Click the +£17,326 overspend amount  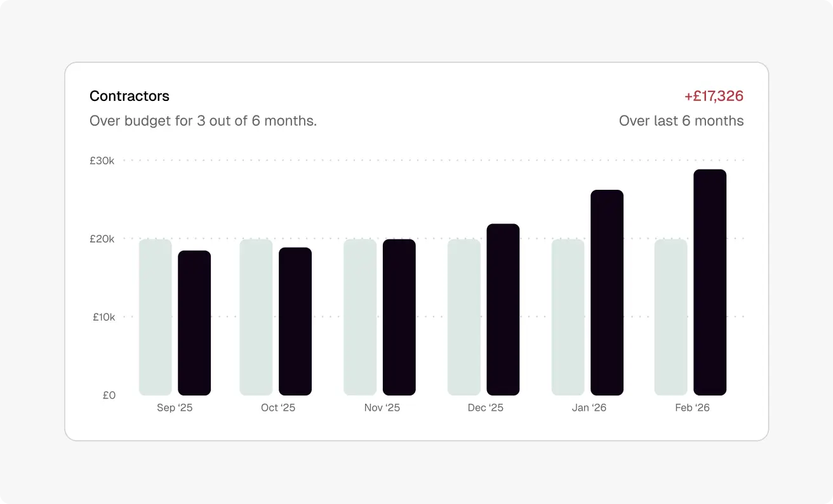click(714, 96)
